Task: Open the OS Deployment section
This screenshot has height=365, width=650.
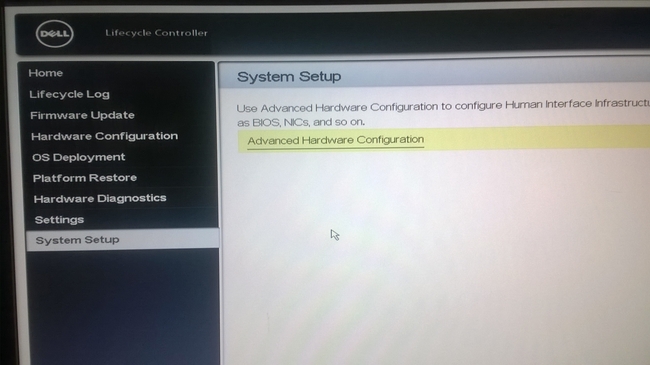Action: click(79, 157)
